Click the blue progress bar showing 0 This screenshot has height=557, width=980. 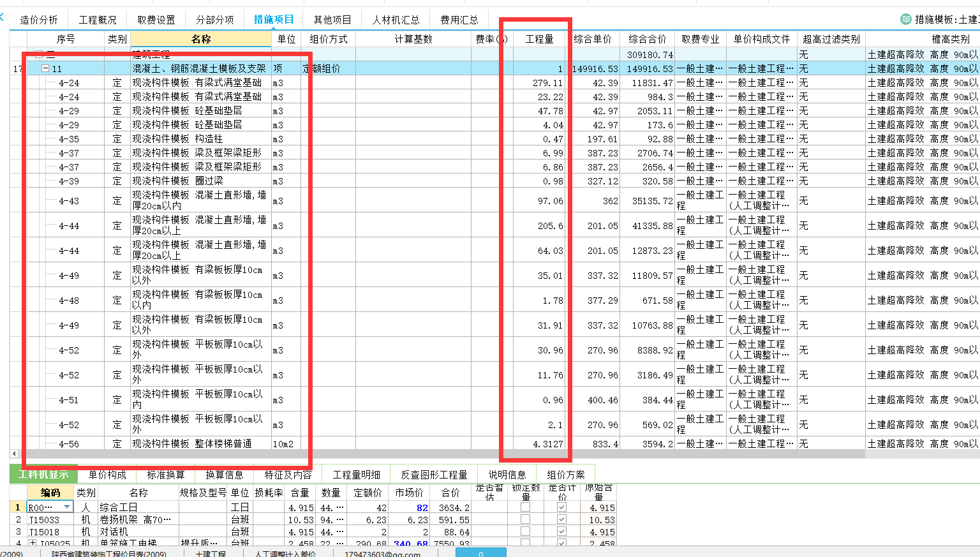480,553
